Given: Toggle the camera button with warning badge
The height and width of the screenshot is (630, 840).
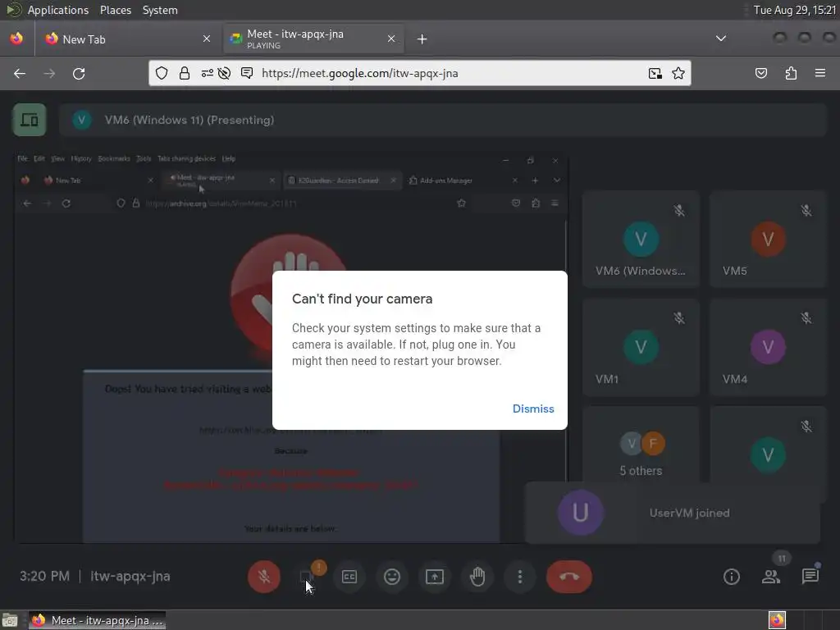Looking at the screenshot, I should click(307, 577).
